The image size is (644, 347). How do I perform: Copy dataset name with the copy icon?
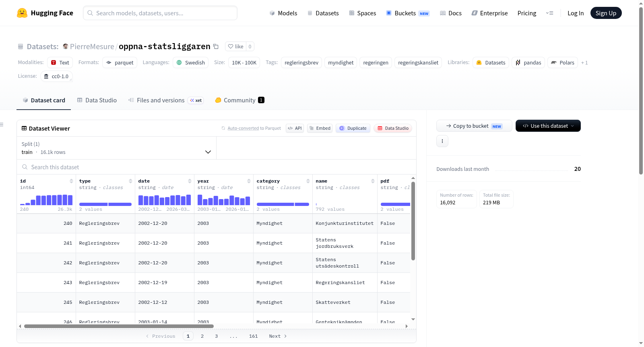[216, 46]
